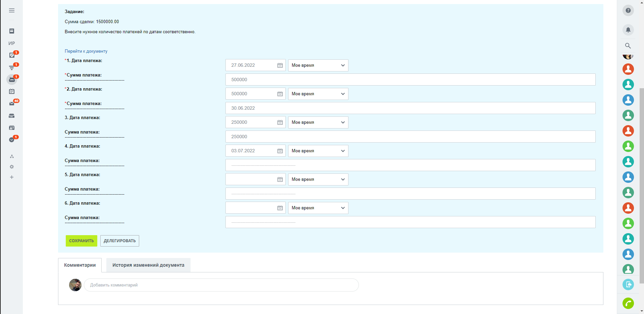Screen dimensions: 644x314
Task: Click the 'ДЕЛЕГИРОВАТЬ' button
Action: coord(119,241)
